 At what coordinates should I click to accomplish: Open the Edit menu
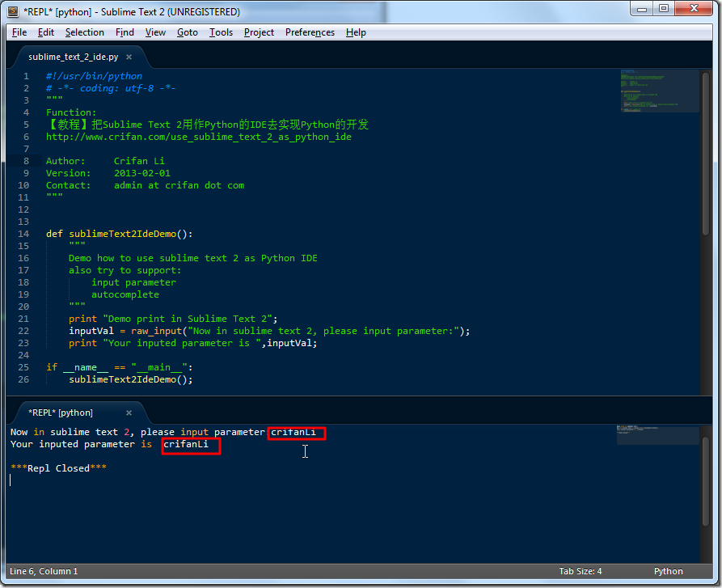point(45,32)
